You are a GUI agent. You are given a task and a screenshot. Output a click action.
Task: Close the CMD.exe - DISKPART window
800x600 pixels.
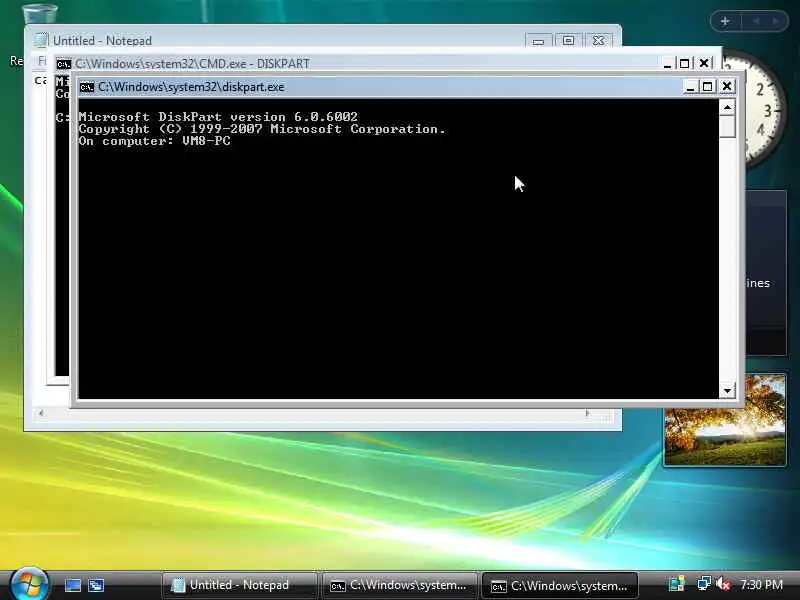click(704, 64)
